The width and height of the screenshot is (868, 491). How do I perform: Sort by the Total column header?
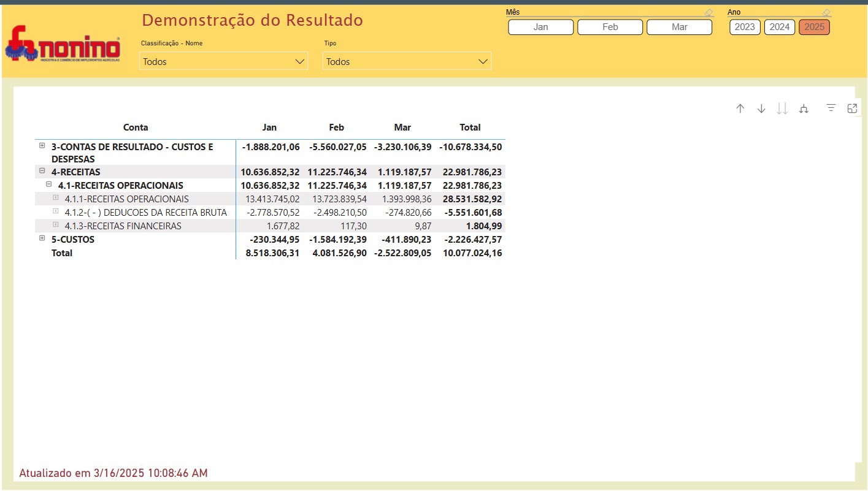(x=470, y=128)
